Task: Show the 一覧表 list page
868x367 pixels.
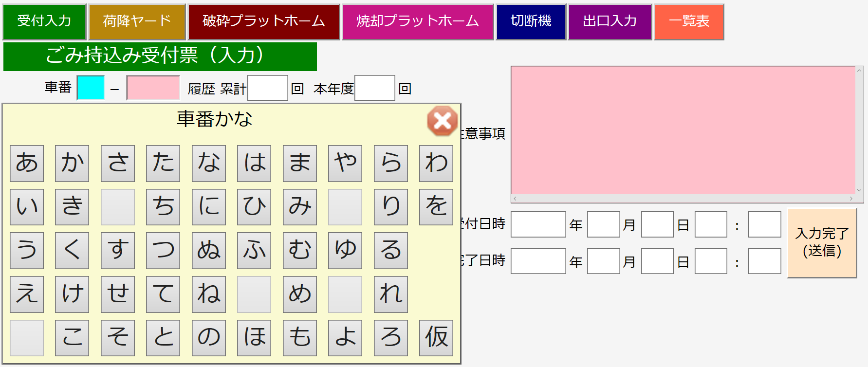Action: pyautogui.click(x=689, y=21)
